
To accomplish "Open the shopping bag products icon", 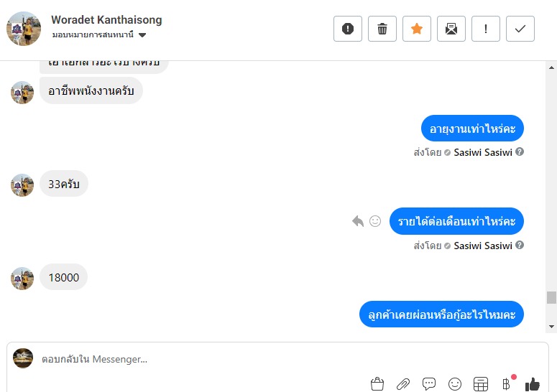I will pos(377,384).
